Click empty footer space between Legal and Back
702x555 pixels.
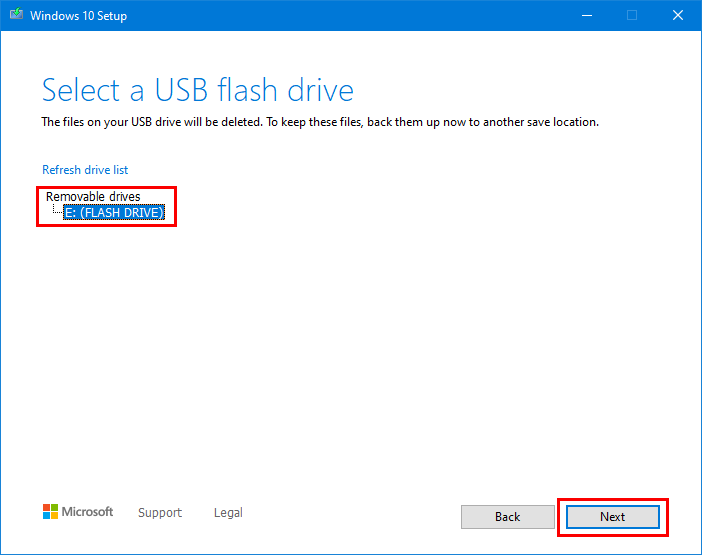point(350,514)
